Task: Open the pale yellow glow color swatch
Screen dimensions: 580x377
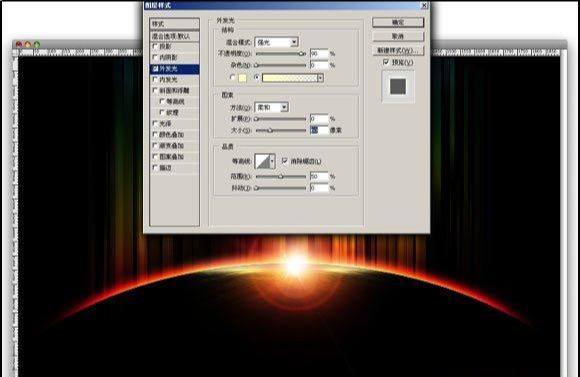Action: point(242,78)
